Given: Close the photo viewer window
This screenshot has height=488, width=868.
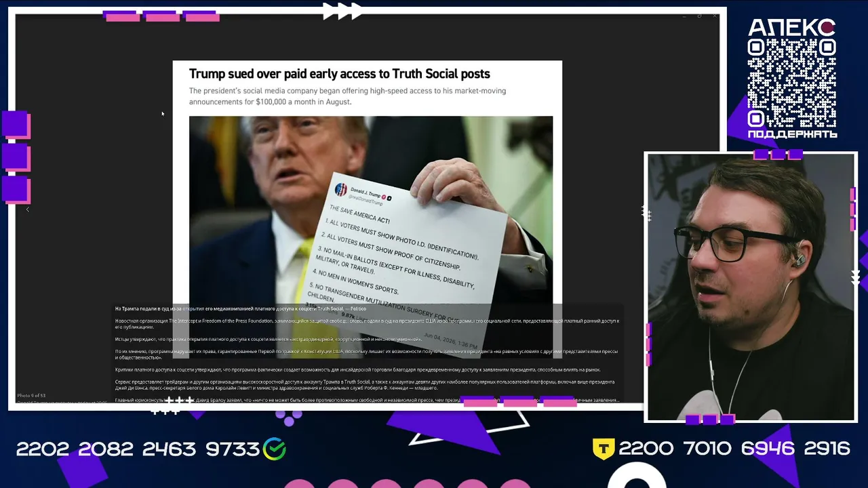Looking at the screenshot, I should click(714, 16).
